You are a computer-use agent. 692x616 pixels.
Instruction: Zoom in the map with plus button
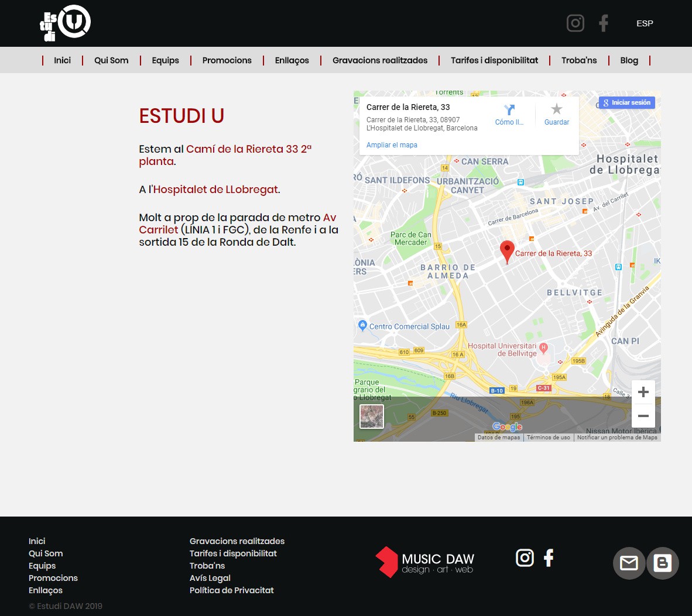pos(643,392)
